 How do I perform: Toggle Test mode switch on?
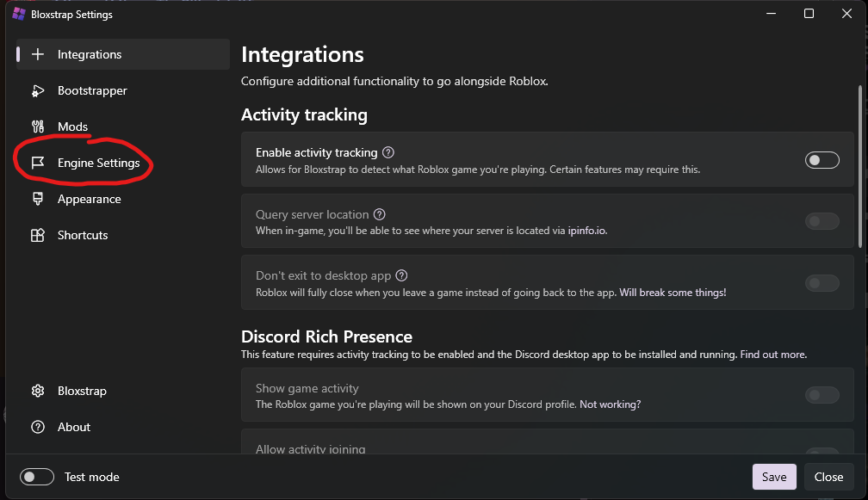point(37,477)
